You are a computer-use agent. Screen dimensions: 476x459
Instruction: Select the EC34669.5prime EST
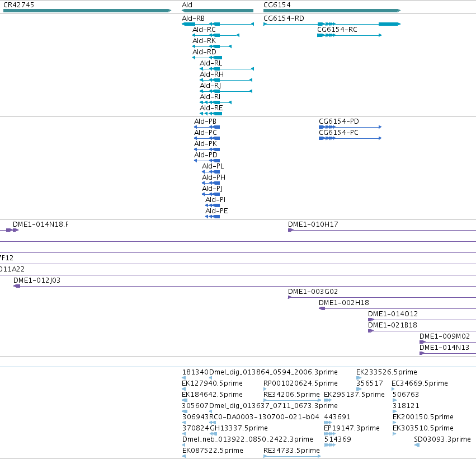tap(393, 389)
